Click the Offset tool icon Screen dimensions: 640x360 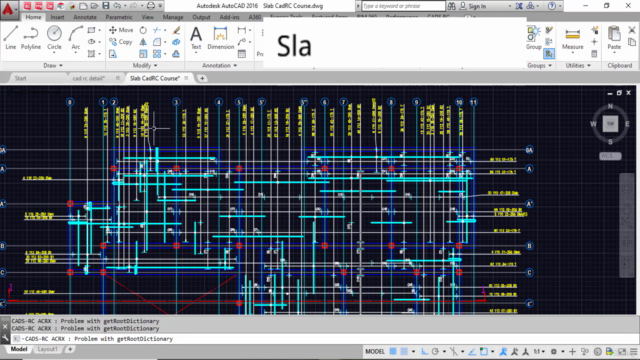point(176,53)
